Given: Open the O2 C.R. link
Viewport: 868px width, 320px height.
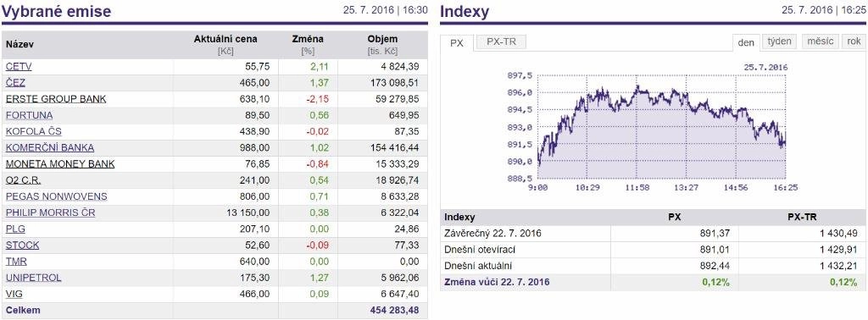Looking at the screenshot, I should 23,180.
